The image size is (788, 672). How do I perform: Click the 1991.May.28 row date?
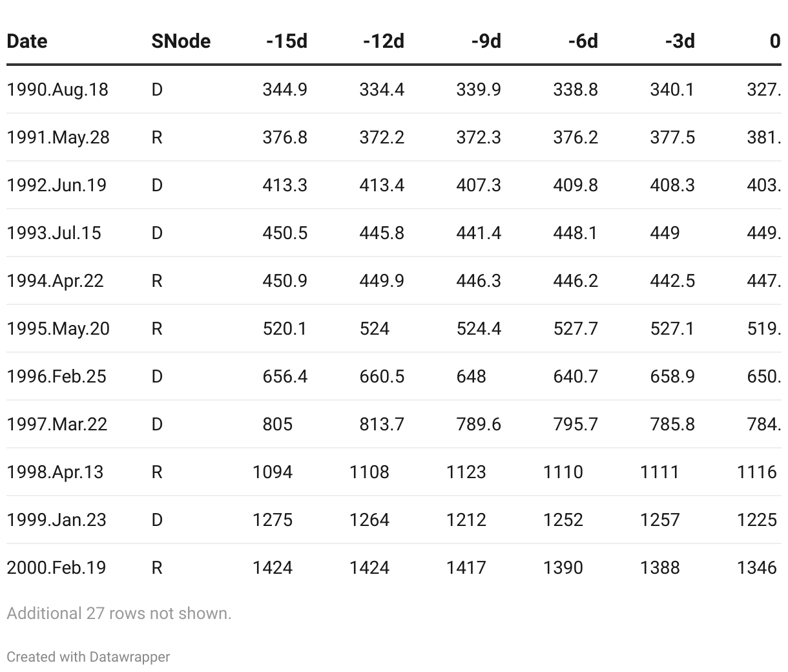click(x=58, y=137)
